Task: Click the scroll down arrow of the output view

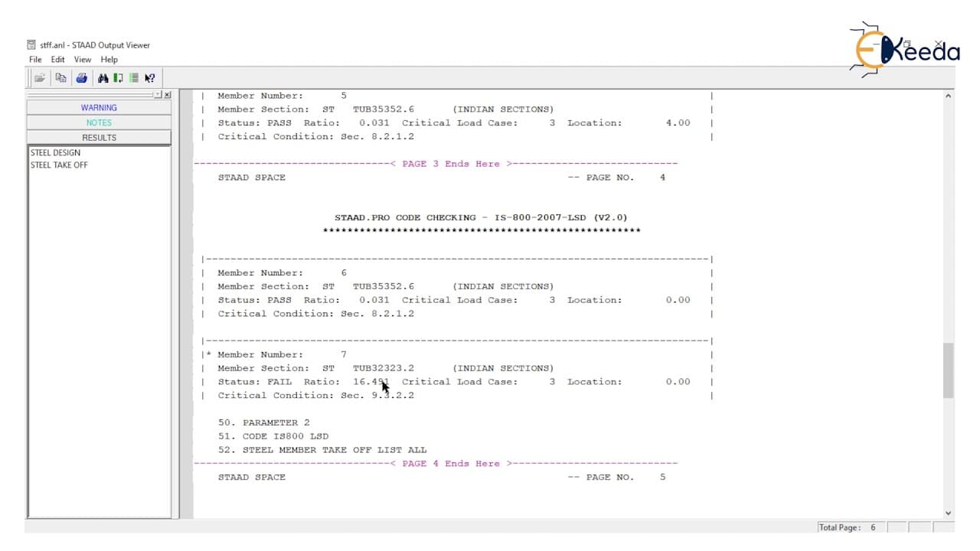Action: tap(949, 513)
